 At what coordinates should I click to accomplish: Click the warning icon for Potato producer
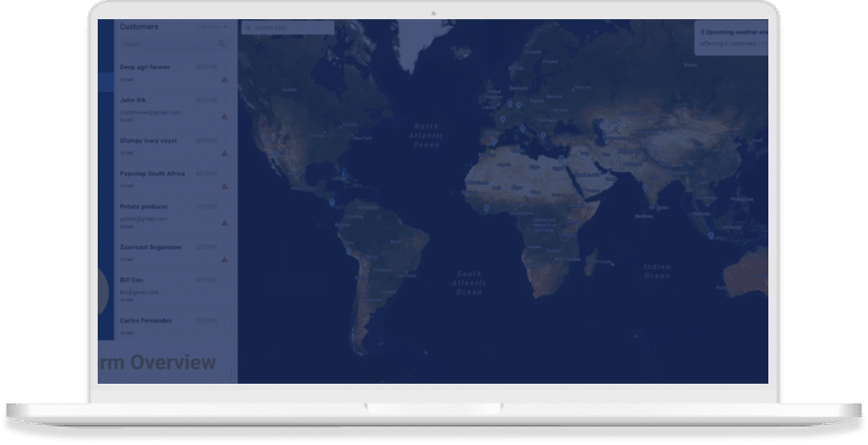tap(225, 223)
